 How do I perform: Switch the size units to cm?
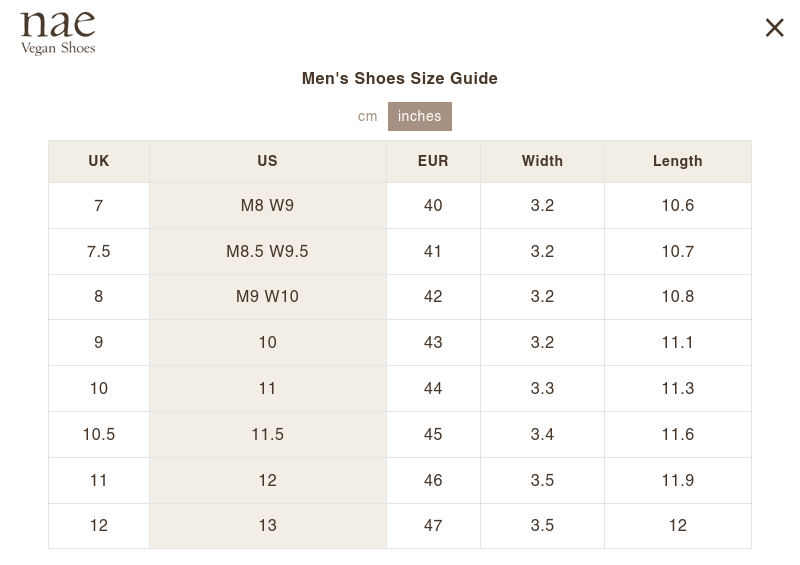tap(367, 116)
